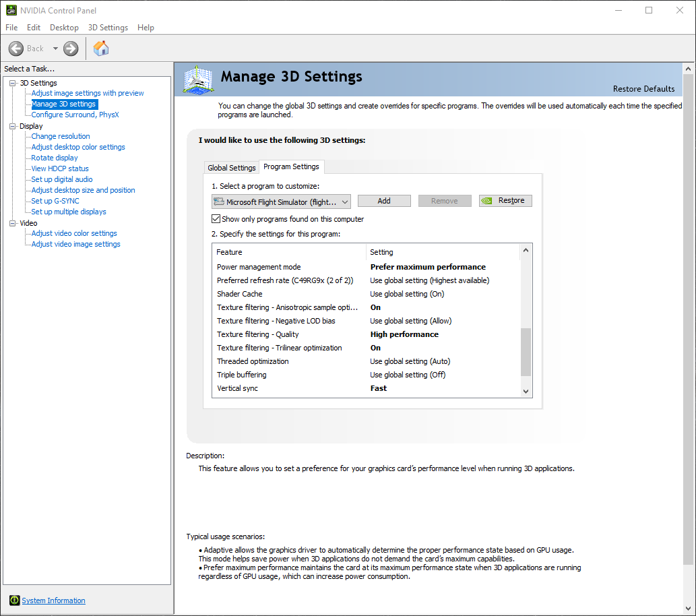Click the Home icon in toolbar
696x616 pixels.
101,48
